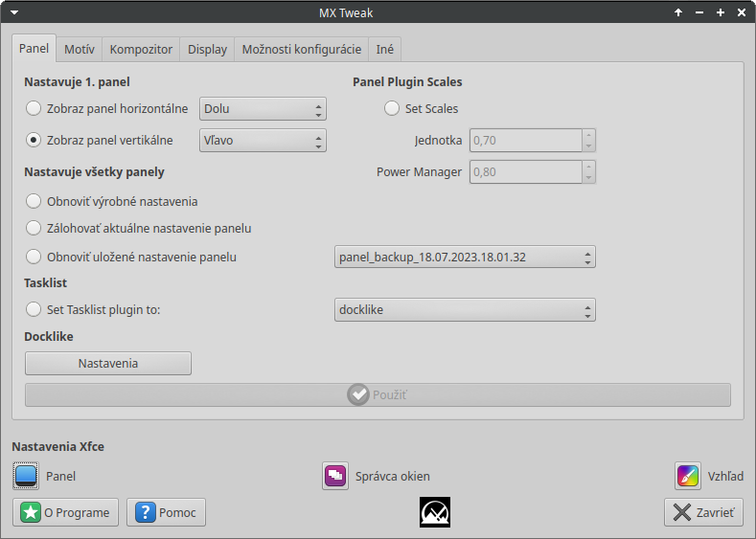Click the Docklike Nastavenia button
The height and width of the screenshot is (539, 756).
[x=108, y=363]
